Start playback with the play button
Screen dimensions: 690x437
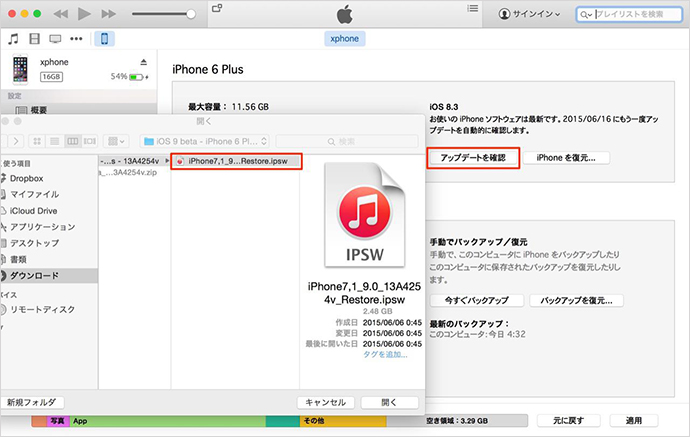(x=84, y=14)
